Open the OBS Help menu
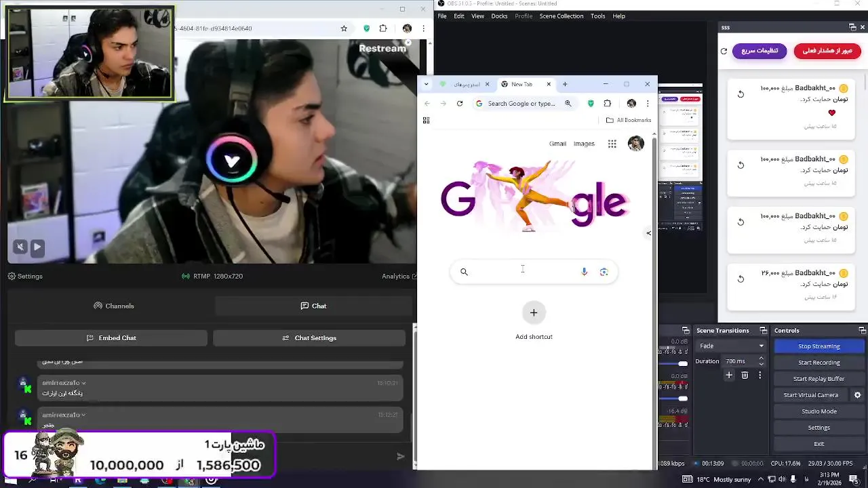 click(619, 16)
